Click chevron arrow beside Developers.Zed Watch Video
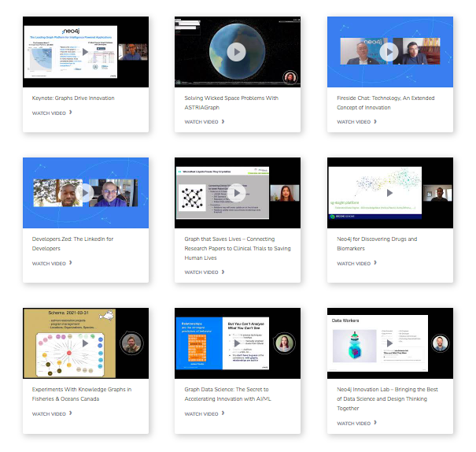476x452 pixels. [71, 263]
